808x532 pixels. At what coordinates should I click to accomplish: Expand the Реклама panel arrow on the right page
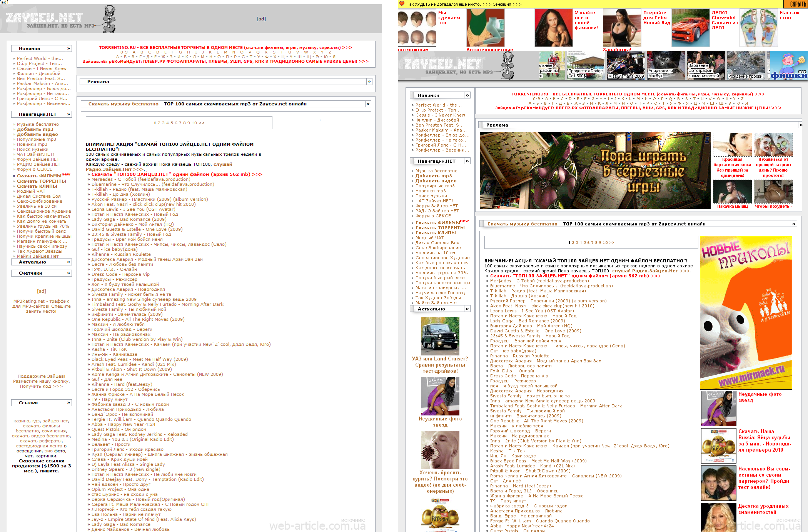(x=801, y=125)
